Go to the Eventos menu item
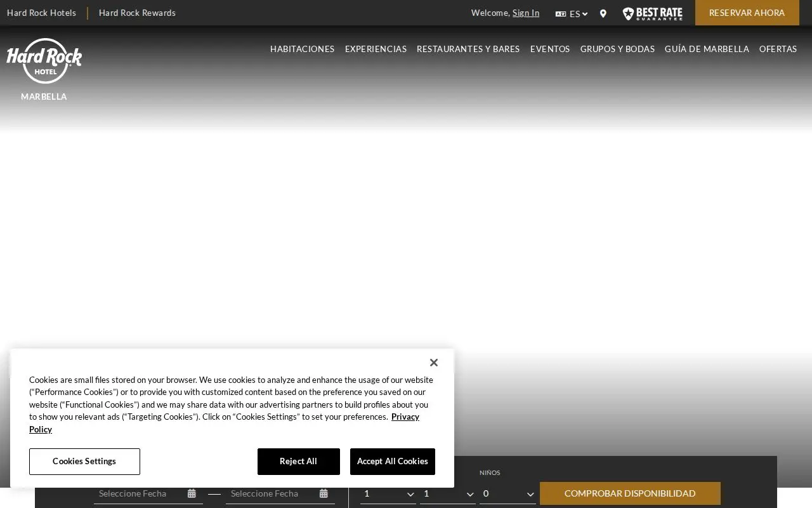Image resolution: width=812 pixels, height=508 pixels. tap(550, 49)
